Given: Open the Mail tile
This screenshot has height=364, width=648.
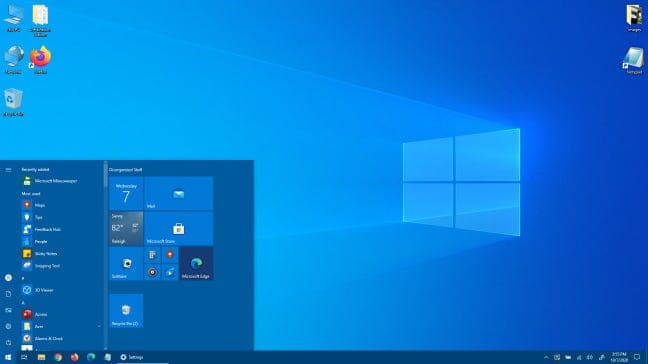Looking at the screenshot, I should [179, 193].
